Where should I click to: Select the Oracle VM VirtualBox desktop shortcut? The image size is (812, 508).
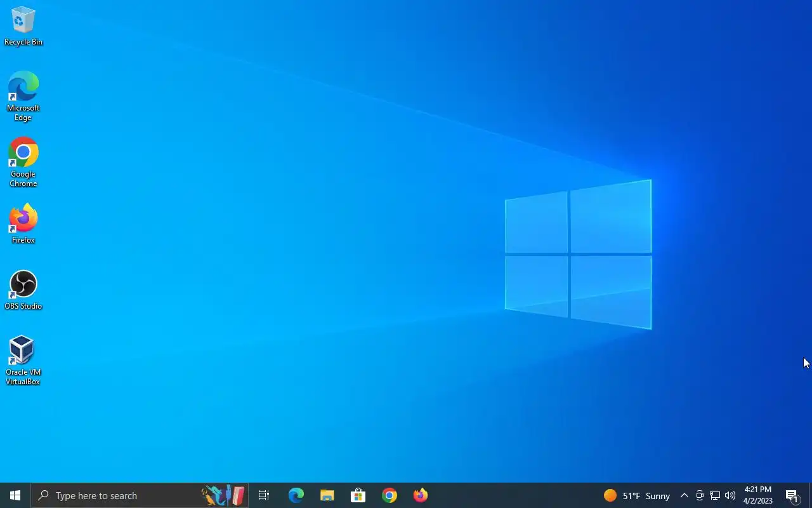pos(23,360)
